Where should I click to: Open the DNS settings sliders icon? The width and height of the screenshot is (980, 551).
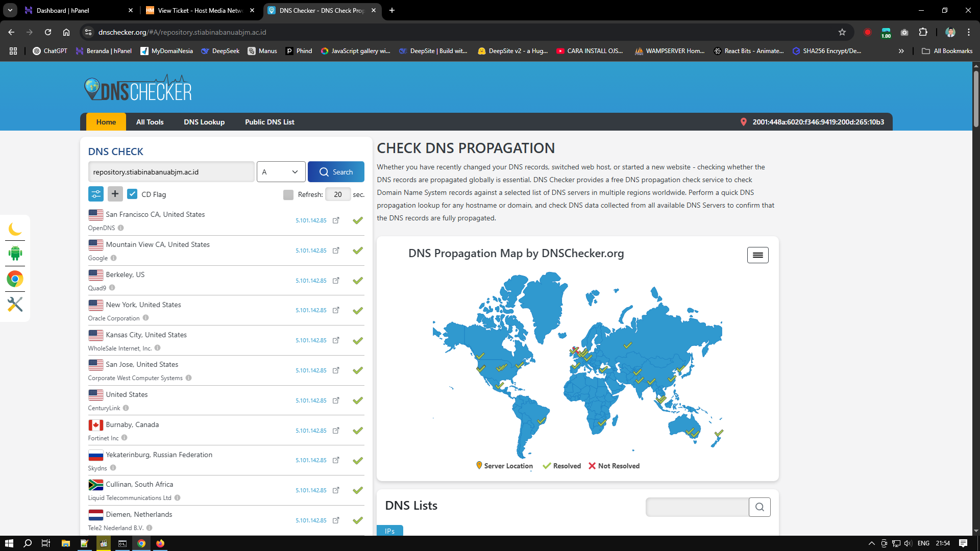pyautogui.click(x=95, y=194)
